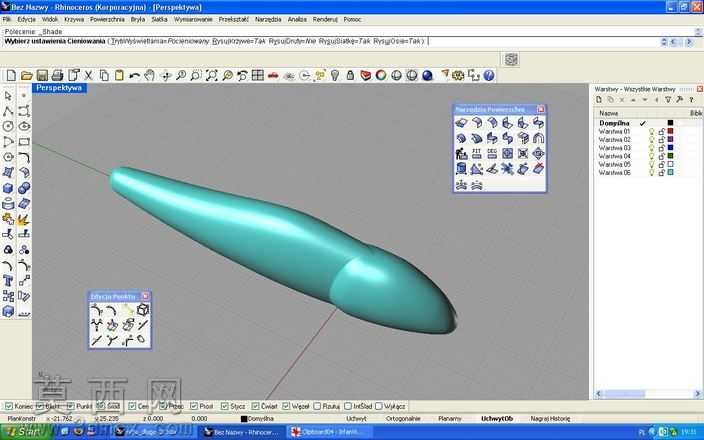Image resolution: width=704 pixels, height=440 pixels.
Task: Click the Perspektywa viewport title tab
Action: click(x=59, y=88)
